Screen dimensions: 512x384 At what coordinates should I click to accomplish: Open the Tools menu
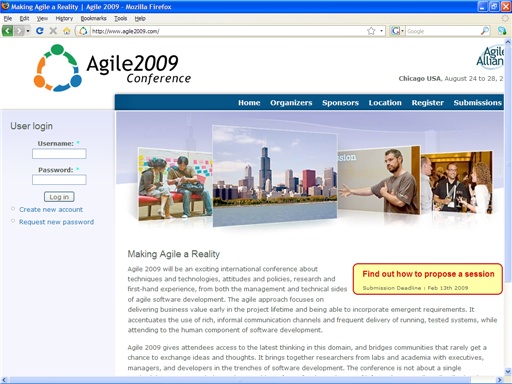tap(121, 18)
